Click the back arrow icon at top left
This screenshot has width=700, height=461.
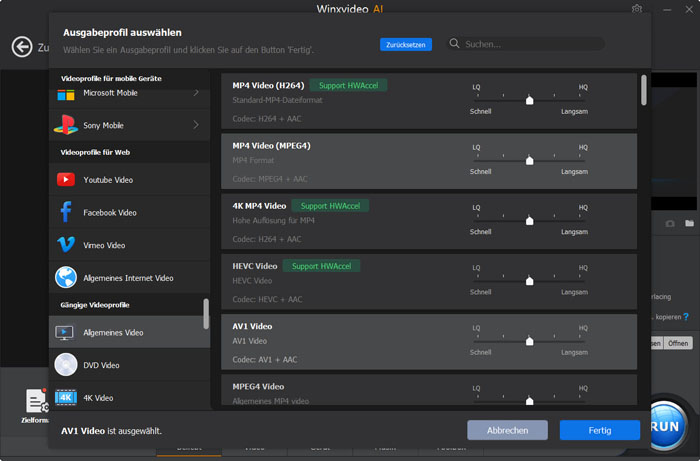[22, 47]
